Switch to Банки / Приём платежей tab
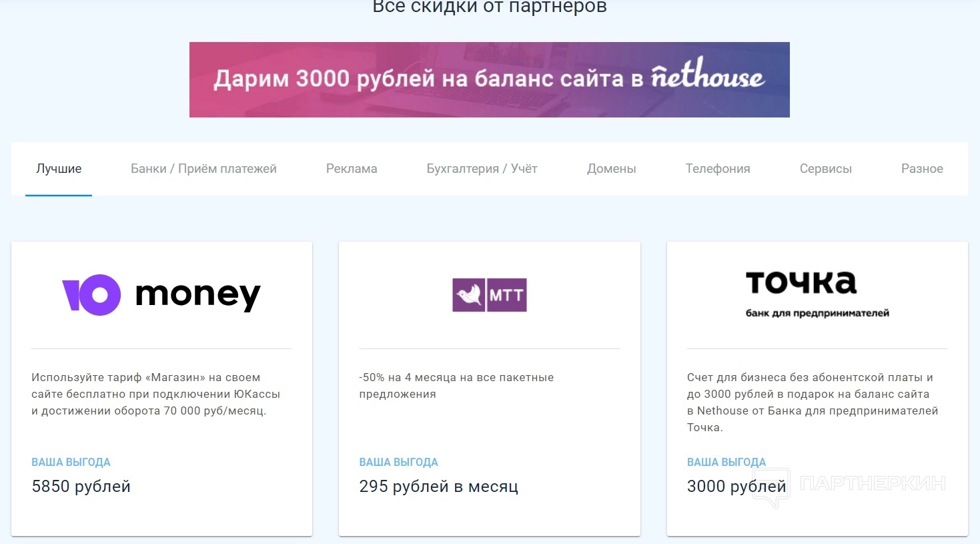Image resolution: width=980 pixels, height=544 pixels. [203, 169]
